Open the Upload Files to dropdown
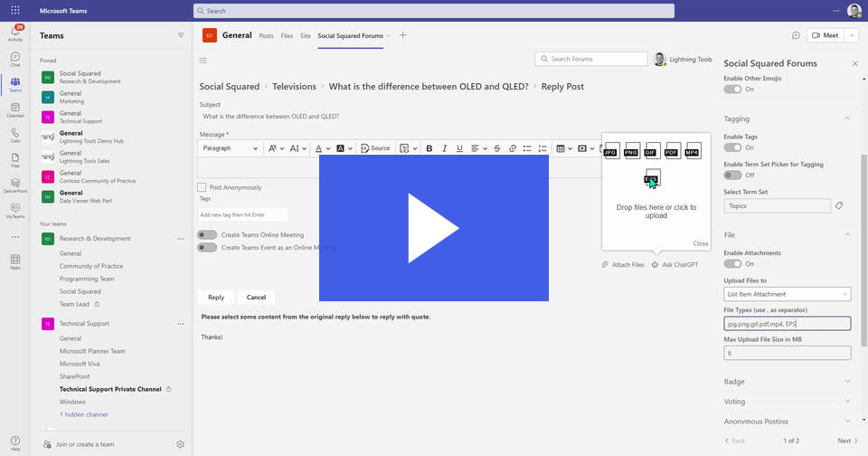 tap(788, 294)
